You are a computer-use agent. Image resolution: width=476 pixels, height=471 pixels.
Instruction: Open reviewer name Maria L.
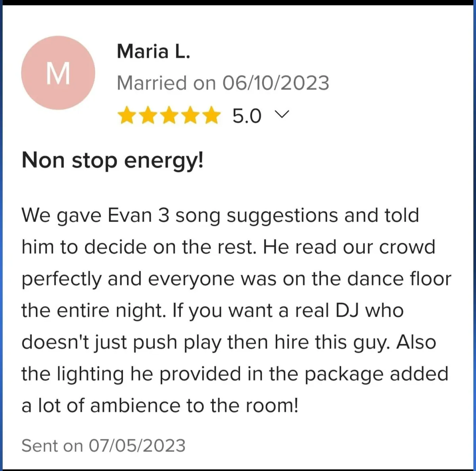(x=154, y=52)
